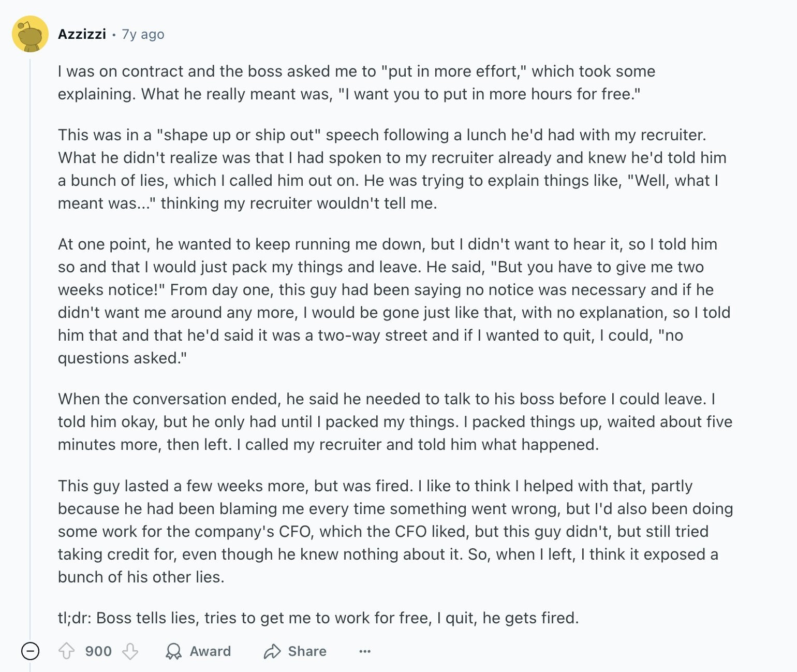Open the Azzizzi Snoo avatar profile
This screenshot has height=672, width=797.
click(x=30, y=34)
